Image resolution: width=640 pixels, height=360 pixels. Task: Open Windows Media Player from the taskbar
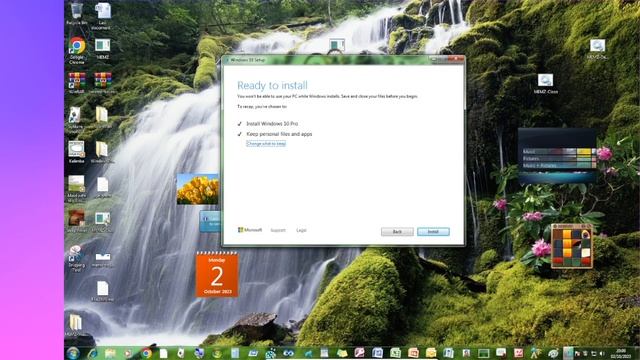pos(128,353)
